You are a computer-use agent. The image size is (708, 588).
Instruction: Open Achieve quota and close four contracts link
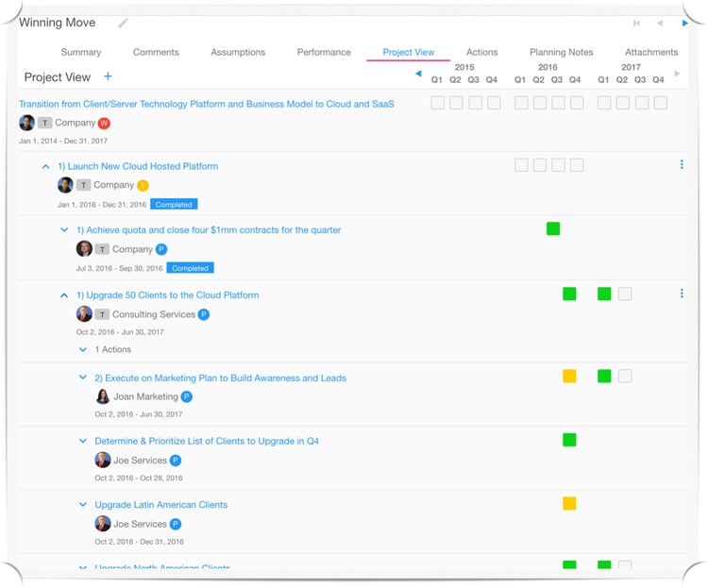(209, 230)
